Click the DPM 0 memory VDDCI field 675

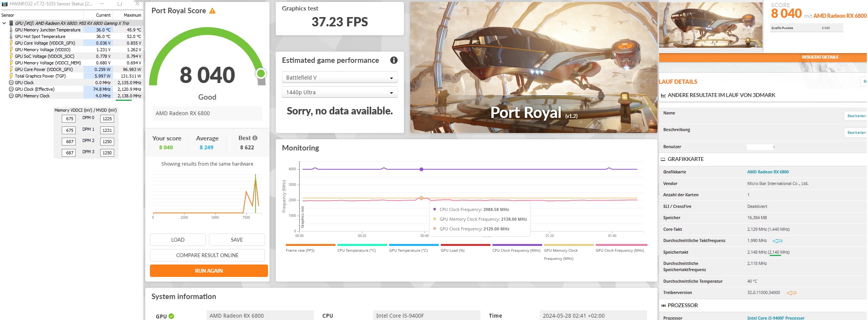click(70, 119)
